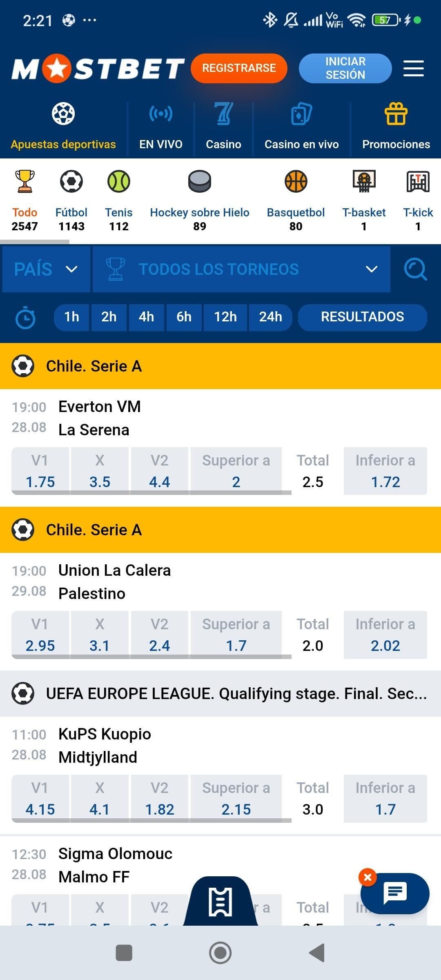Open Promociones gift icon

[x=396, y=114]
